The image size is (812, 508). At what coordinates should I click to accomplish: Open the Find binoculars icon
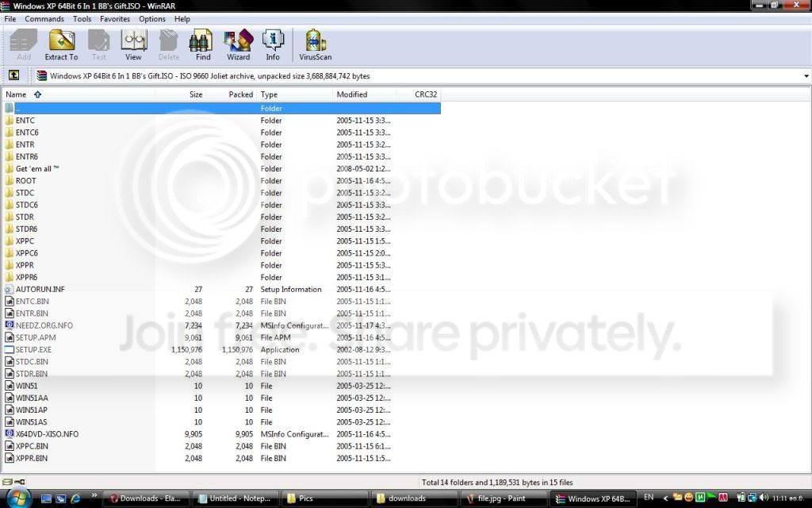click(202, 44)
